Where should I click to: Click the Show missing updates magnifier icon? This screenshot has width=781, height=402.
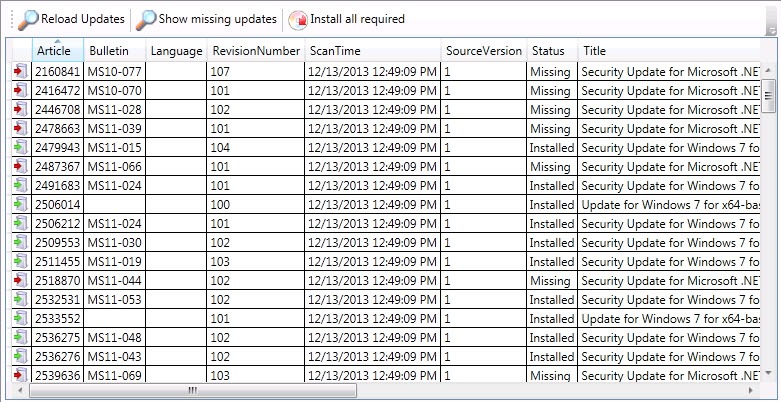tap(146, 20)
